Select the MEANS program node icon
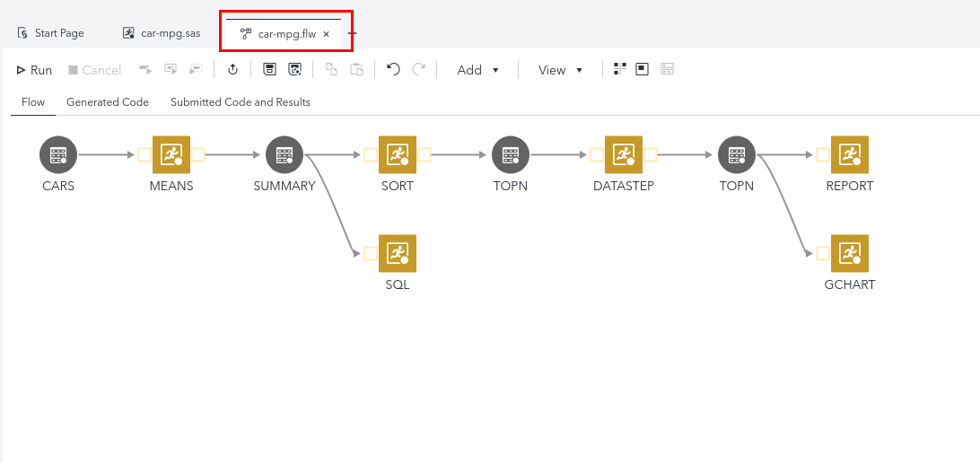Image resolution: width=980 pixels, height=463 pixels. 171,155
